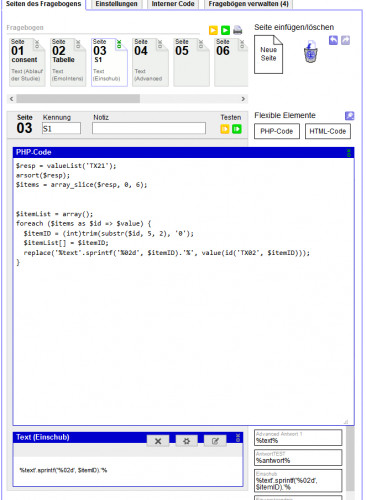The image size is (366, 500).
Task: Click the Notiz input field
Action: coord(149,128)
